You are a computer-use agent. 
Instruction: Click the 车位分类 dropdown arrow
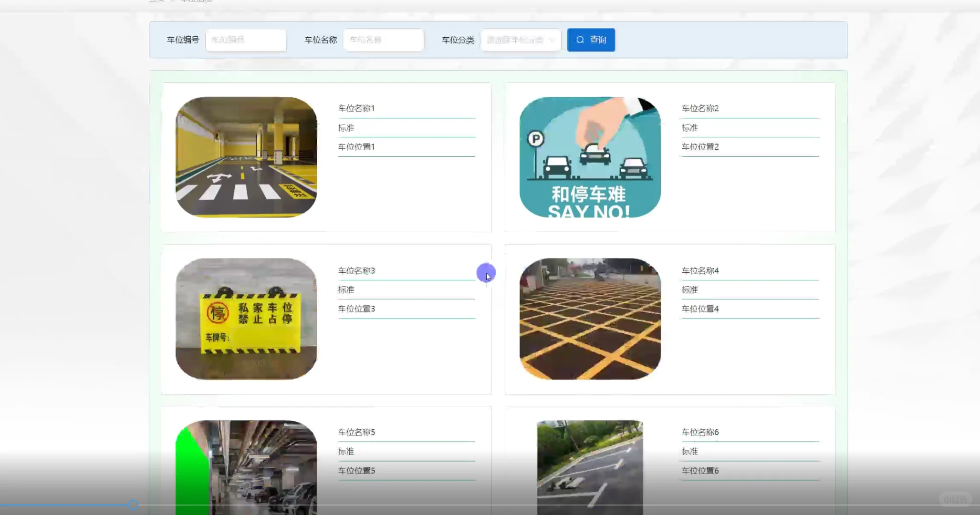pos(552,40)
